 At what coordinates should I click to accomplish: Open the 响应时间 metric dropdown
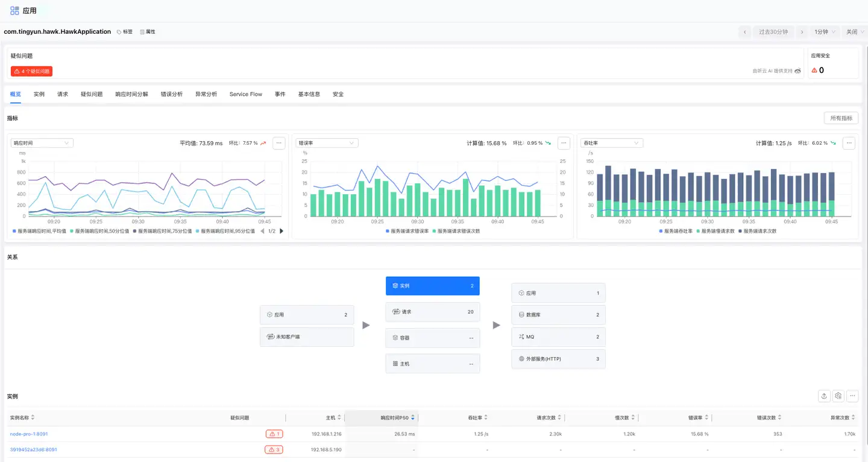click(41, 143)
